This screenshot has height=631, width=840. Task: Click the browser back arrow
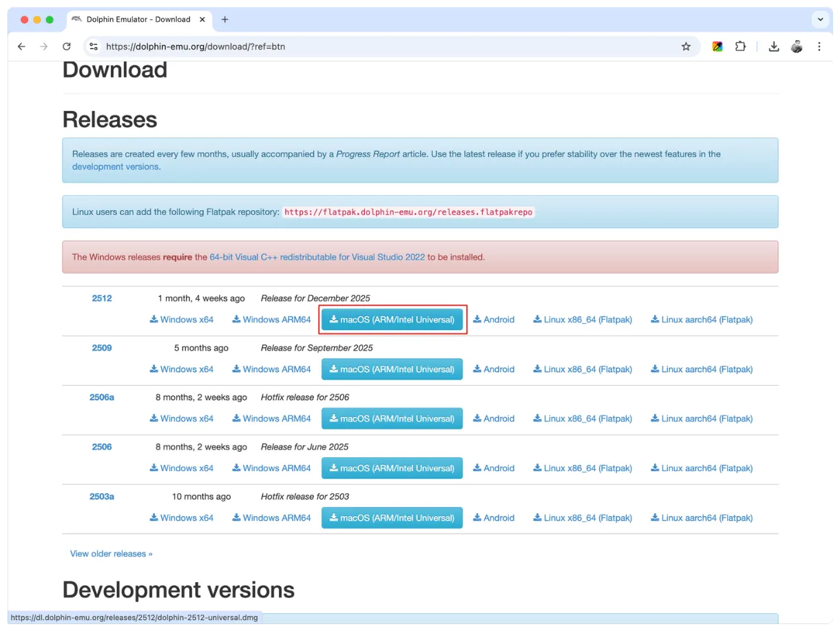(21, 46)
